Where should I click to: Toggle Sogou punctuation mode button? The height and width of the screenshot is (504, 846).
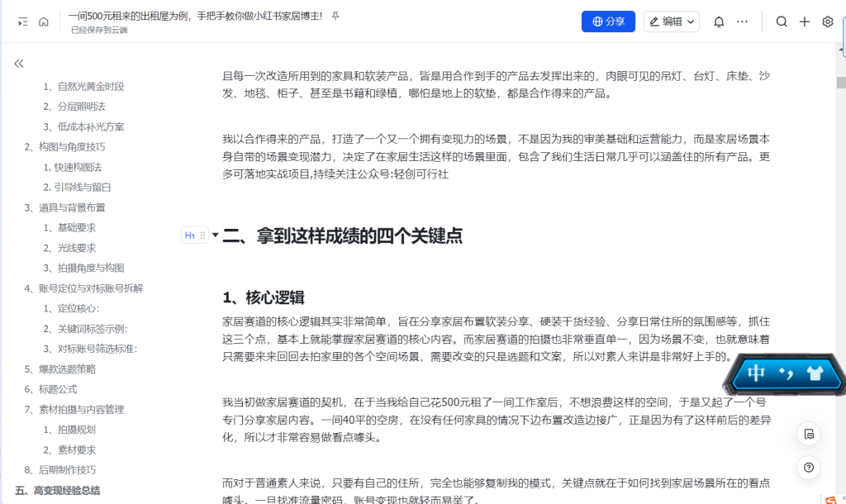[787, 374]
